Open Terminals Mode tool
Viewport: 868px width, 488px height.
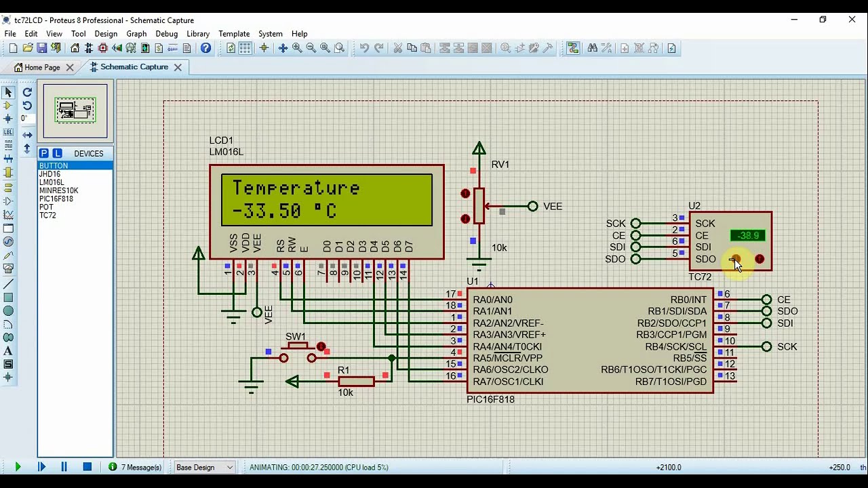click(x=8, y=188)
